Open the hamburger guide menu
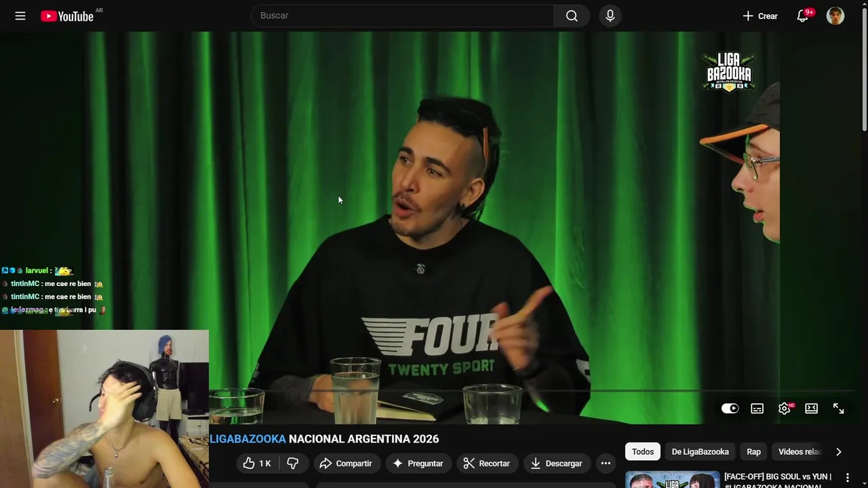868x488 pixels. click(20, 16)
